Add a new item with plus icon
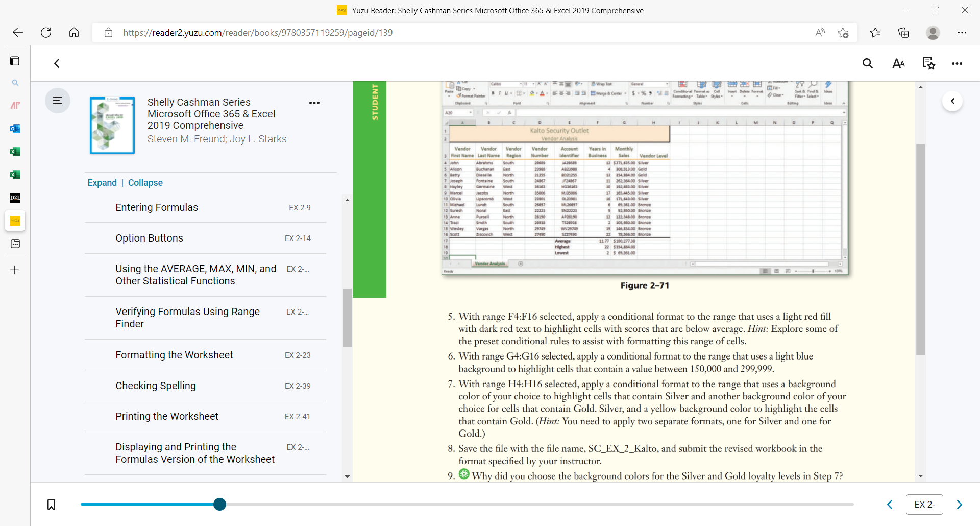 pyautogui.click(x=15, y=270)
